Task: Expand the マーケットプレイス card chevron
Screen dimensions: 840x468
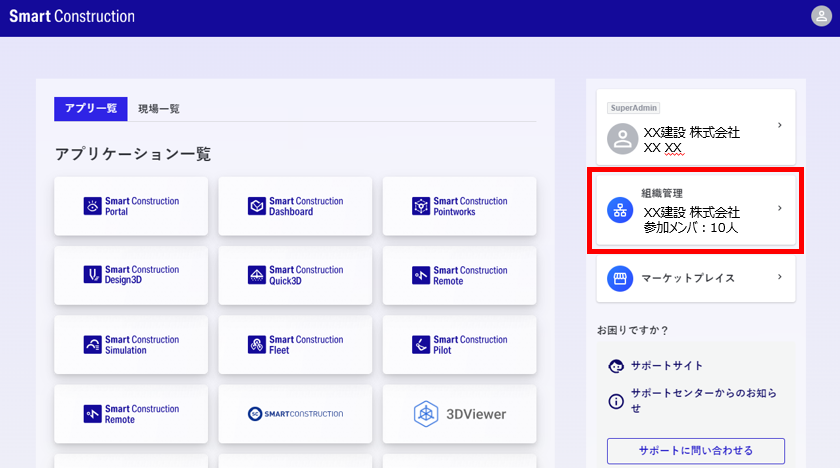Action: pyautogui.click(x=779, y=277)
